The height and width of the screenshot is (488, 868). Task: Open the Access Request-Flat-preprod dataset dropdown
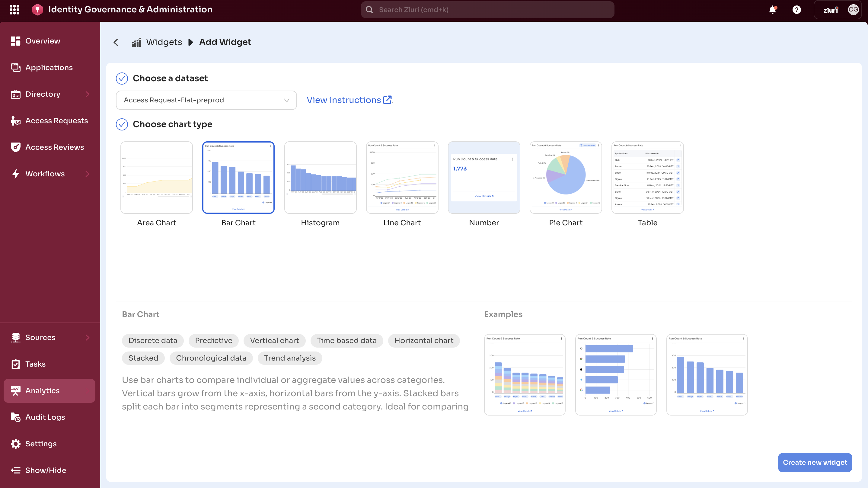206,100
